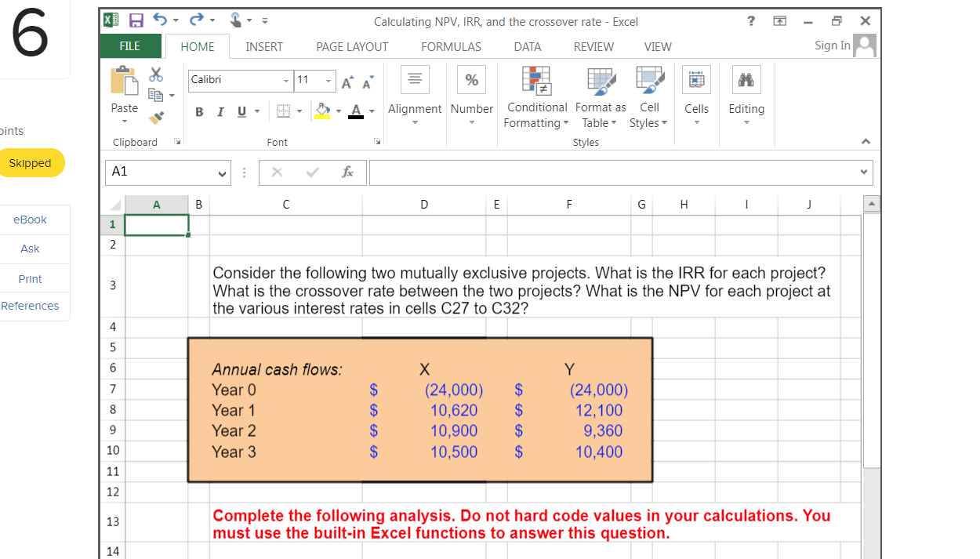
Task: Click the Sign In link
Action: 832,45
